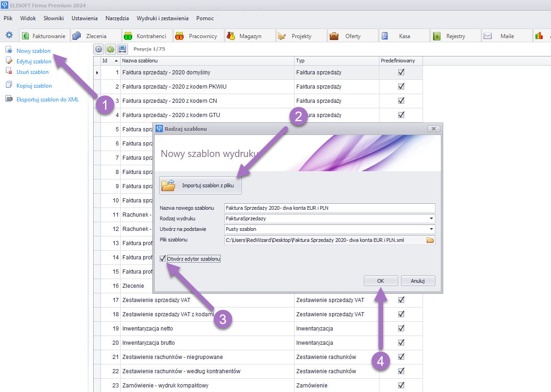The width and height of the screenshot is (551, 392).
Task: Click the column width icon in list toolbar
Action: (122, 49)
